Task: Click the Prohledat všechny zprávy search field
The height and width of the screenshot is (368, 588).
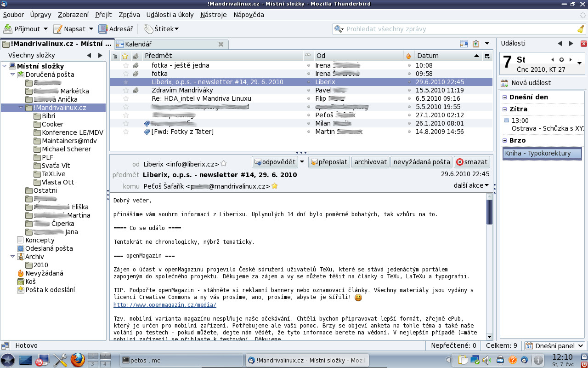Action: 459,29
